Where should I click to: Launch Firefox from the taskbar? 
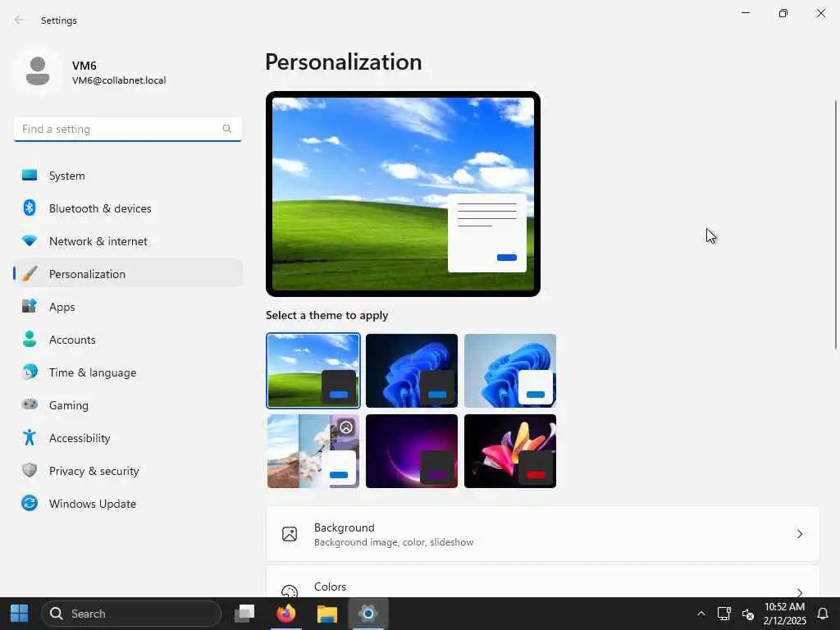286,614
